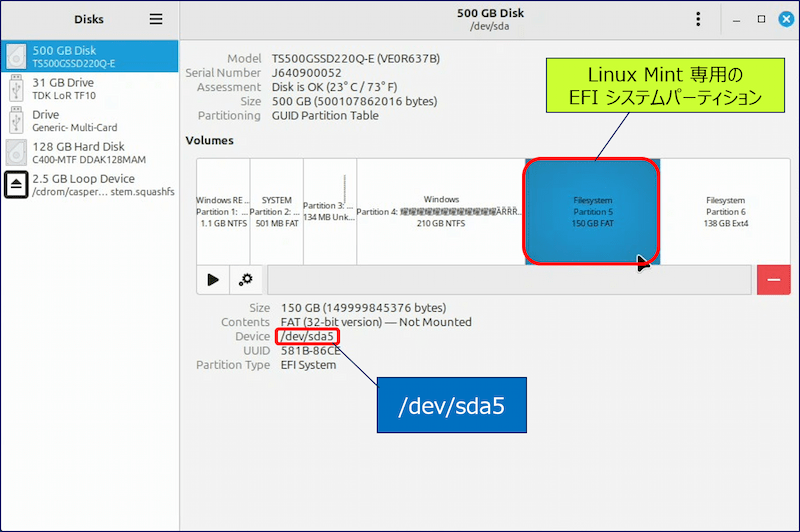Viewport: 800px width, 532px height.
Task: Click the model value TS500GSSD220Q-E
Action: coord(356,59)
